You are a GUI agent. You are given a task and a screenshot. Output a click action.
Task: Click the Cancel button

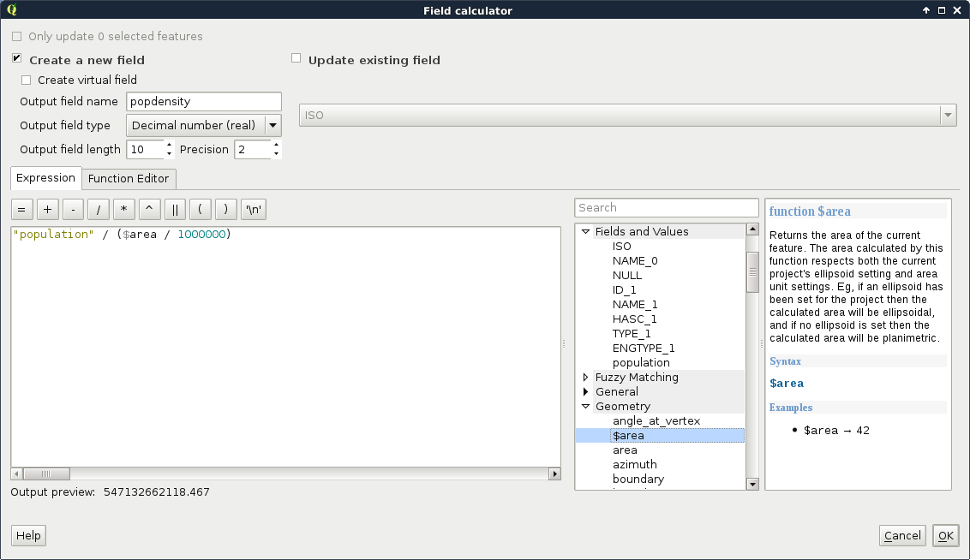coord(902,535)
